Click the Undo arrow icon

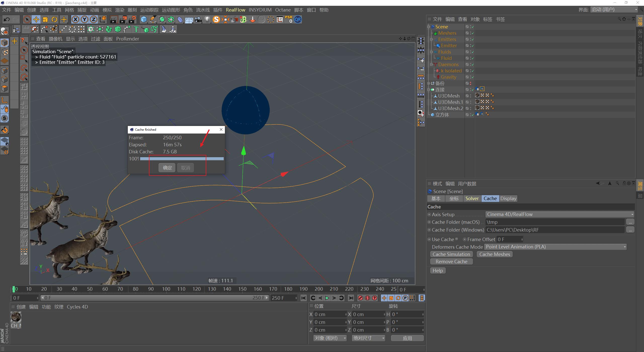point(7,19)
